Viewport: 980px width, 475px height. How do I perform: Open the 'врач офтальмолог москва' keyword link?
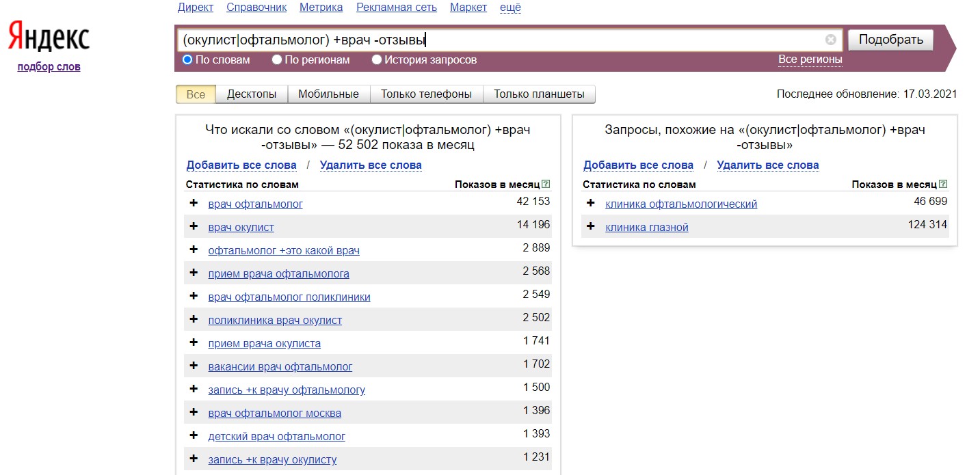click(274, 413)
